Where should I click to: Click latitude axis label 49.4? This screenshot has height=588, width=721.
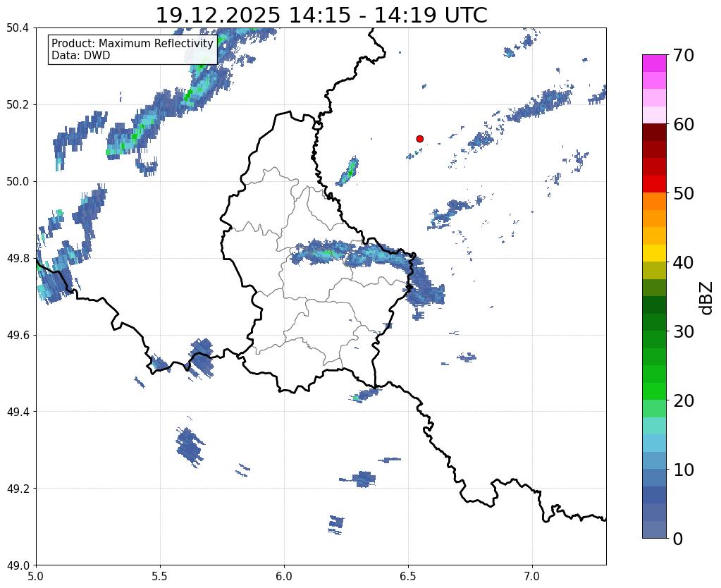click(x=18, y=412)
